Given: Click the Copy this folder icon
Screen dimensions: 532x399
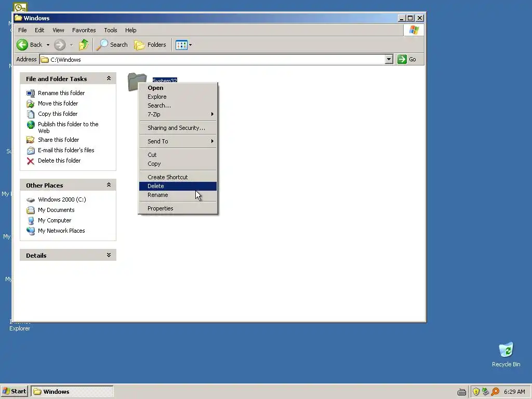Looking at the screenshot, I should 31,114.
